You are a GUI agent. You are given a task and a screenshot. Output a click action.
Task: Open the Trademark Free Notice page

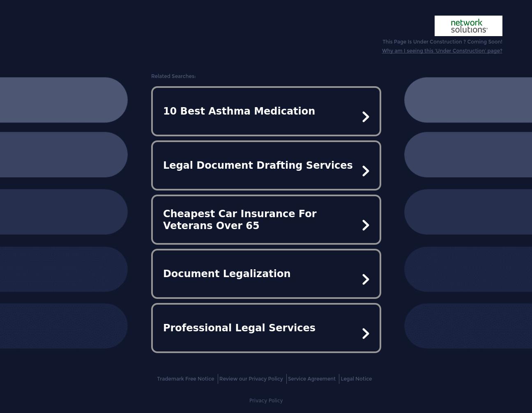(x=185, y=379)
